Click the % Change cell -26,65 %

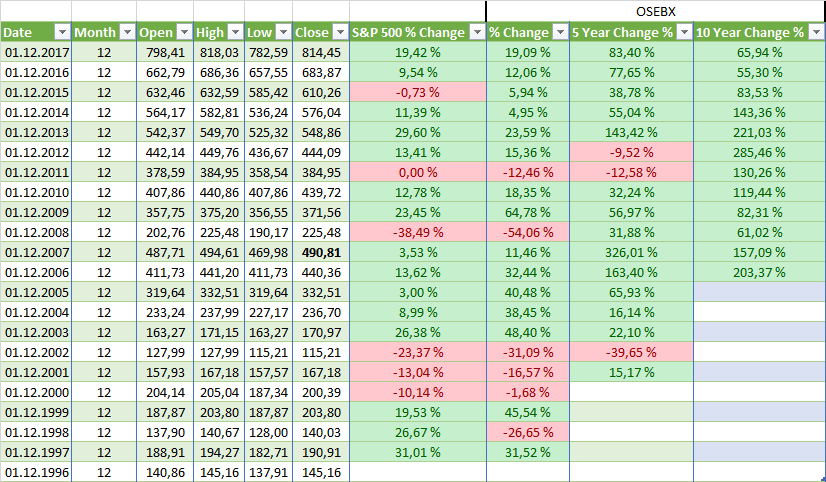pos(528,433)
